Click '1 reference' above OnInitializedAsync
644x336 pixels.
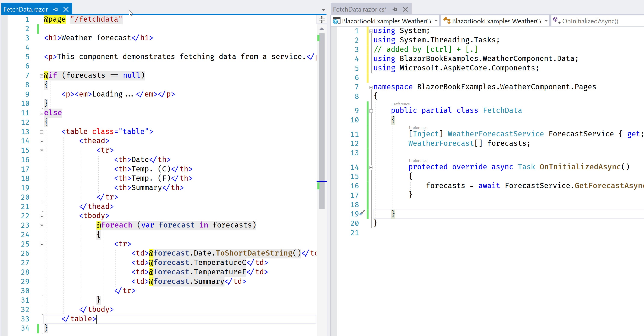[x=418, y=160]
